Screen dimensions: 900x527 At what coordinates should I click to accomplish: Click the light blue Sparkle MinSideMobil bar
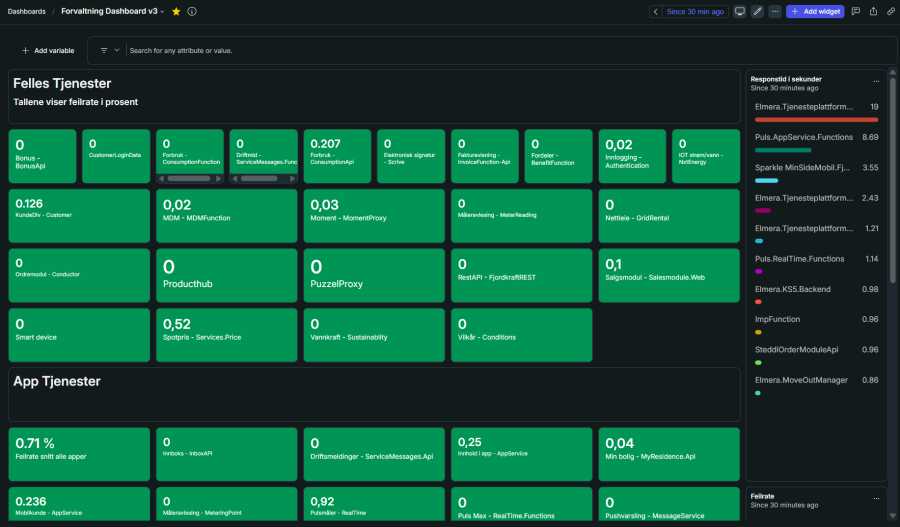pos(766,180)
